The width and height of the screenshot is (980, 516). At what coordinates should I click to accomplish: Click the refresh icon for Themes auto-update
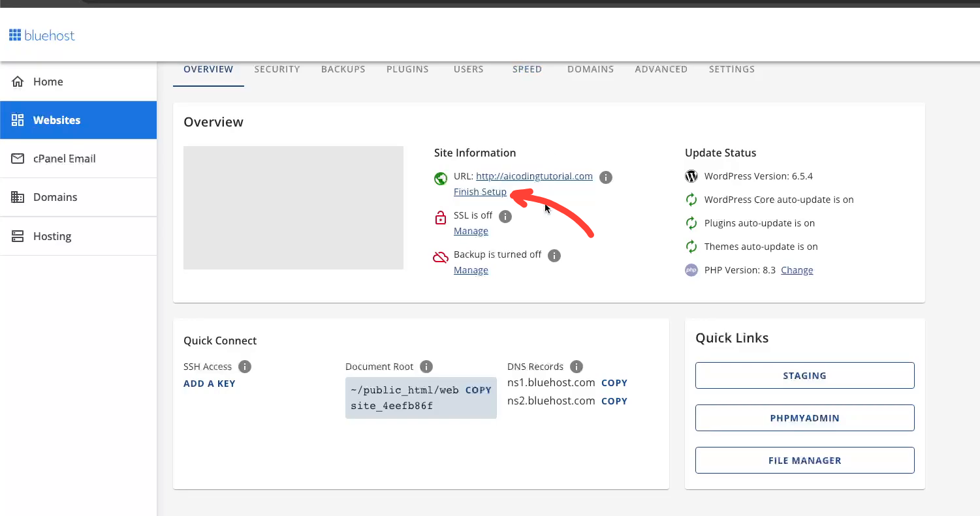tap(691, 247)
